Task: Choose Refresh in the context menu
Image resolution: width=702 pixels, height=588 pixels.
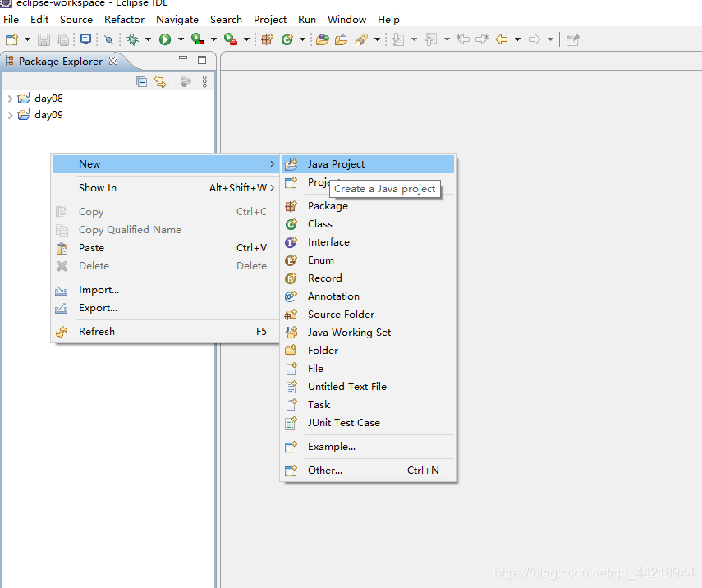Action: click(166, 332)
